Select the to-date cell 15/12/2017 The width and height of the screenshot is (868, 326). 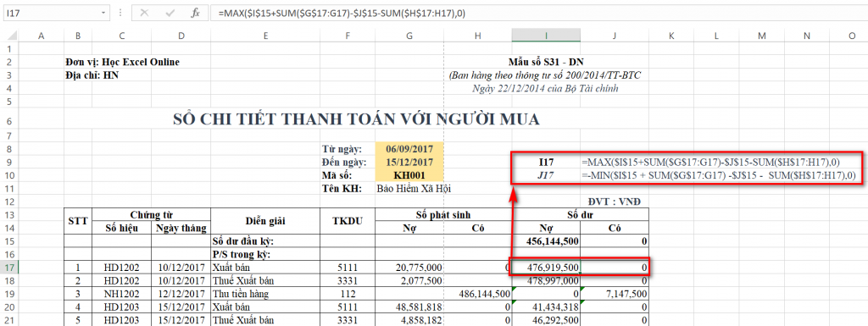409,163
